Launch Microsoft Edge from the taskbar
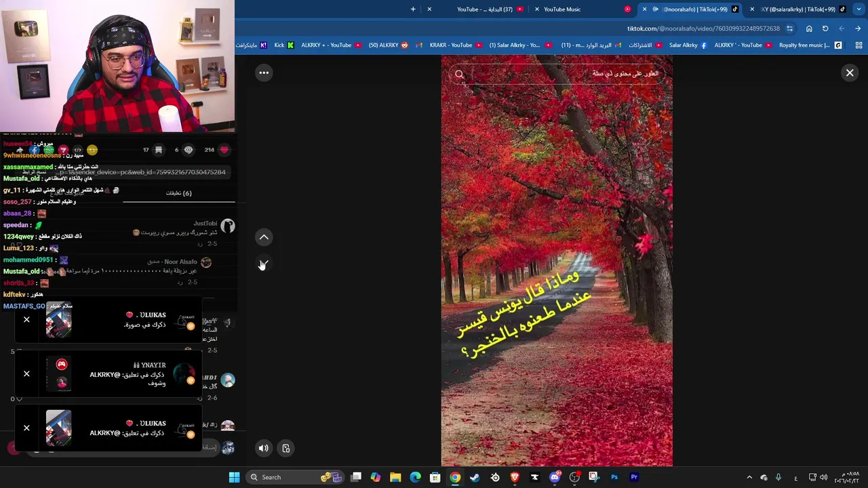This screenshot has height=488, width=868. click(x=415, y=477)
